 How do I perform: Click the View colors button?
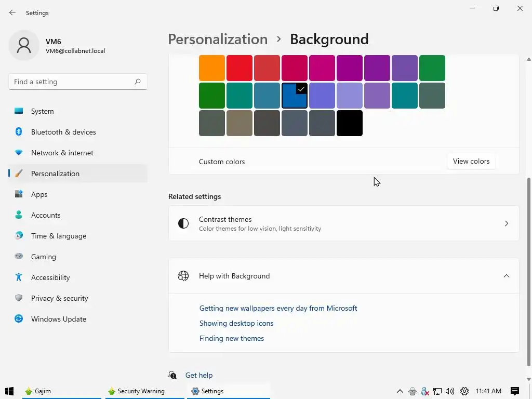tap(471, 161)
